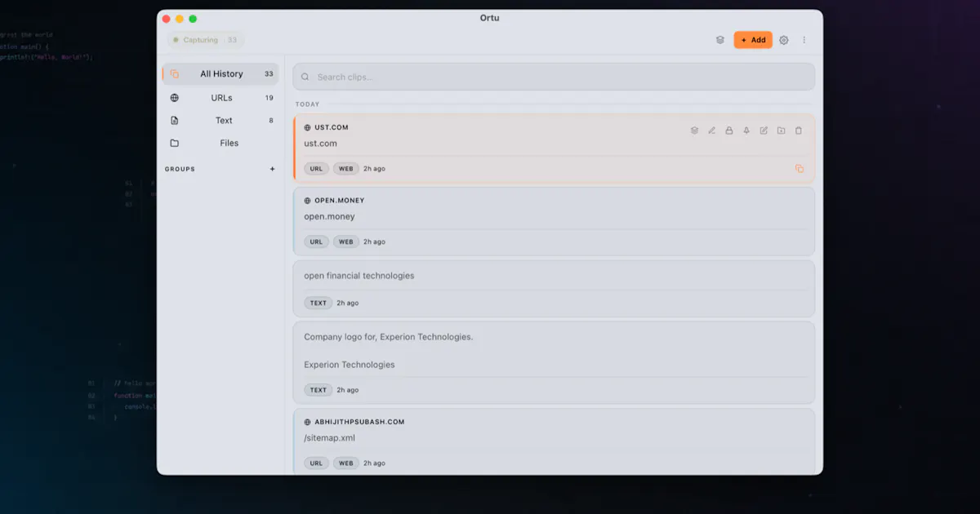Click WEB tag on ust.com clip
The image size is (980, 514).
pyautogui.click(x=346, y=169)
